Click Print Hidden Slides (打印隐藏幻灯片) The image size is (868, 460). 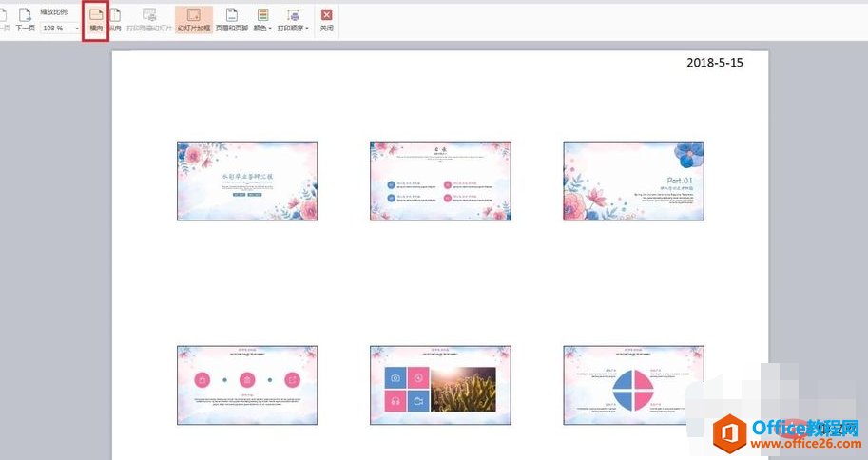coord(149,20)
